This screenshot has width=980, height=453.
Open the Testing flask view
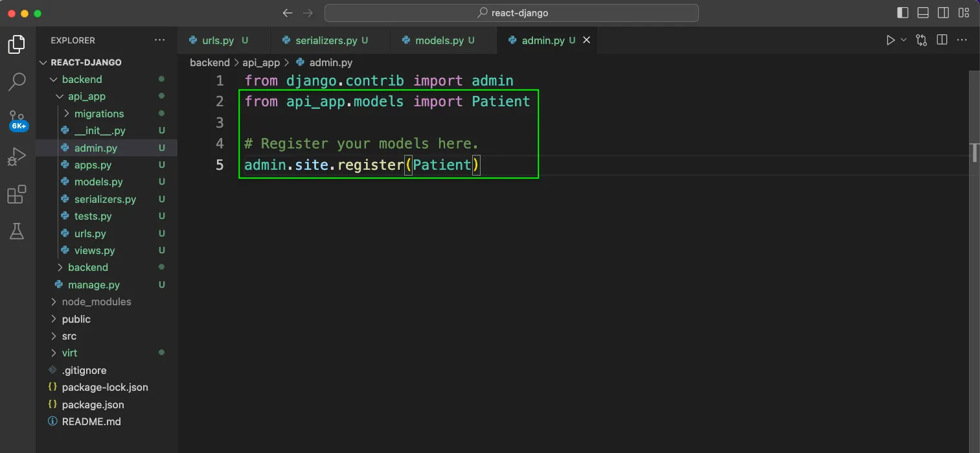pyautogui.click(x=17, y=231)
